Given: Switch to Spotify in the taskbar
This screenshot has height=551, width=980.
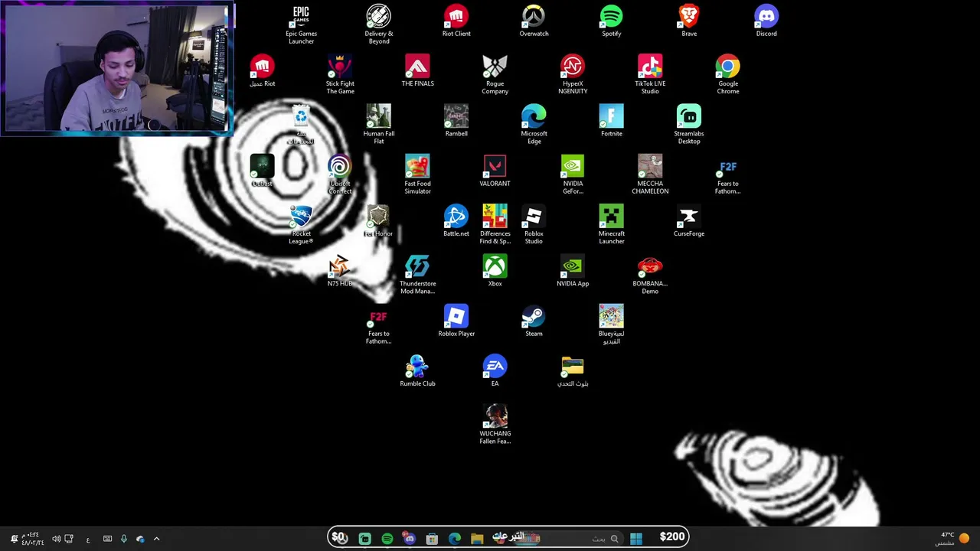Looking at the screenshot, I should tap(387, 538).
